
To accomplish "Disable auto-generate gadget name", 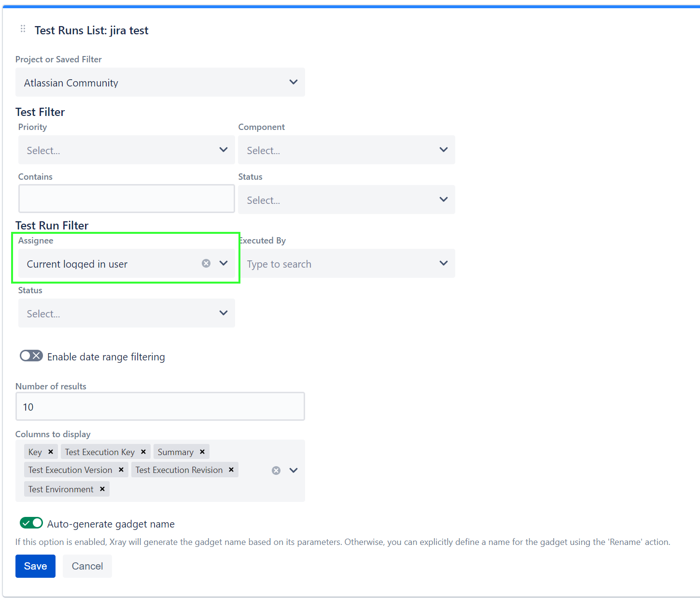I will 31,523.
